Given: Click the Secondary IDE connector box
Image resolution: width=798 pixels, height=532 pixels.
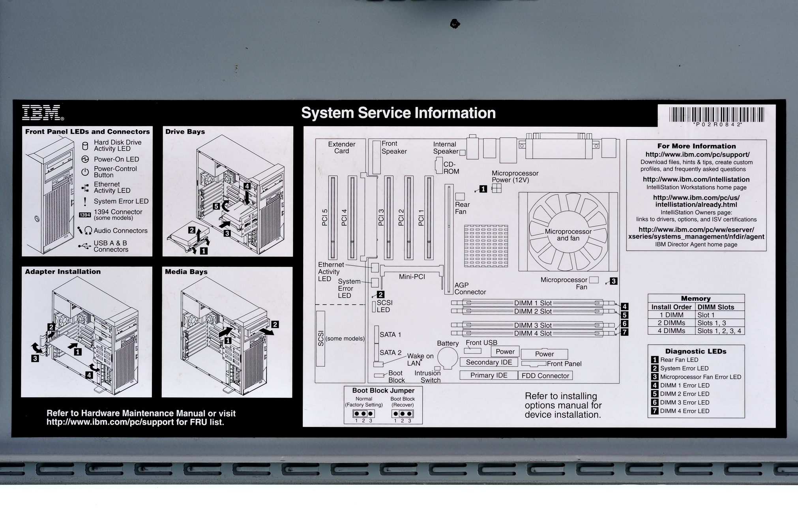Looking at the screenshot, I should [489, 362].
